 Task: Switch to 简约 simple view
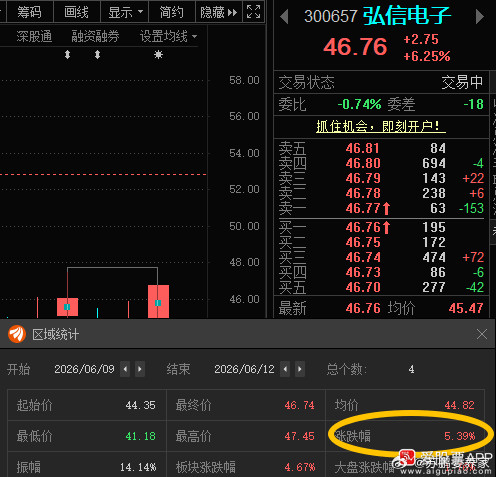[x=172, y=12]
